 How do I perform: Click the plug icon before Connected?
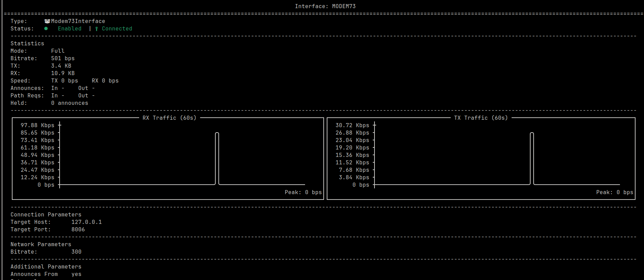point(96,29)
